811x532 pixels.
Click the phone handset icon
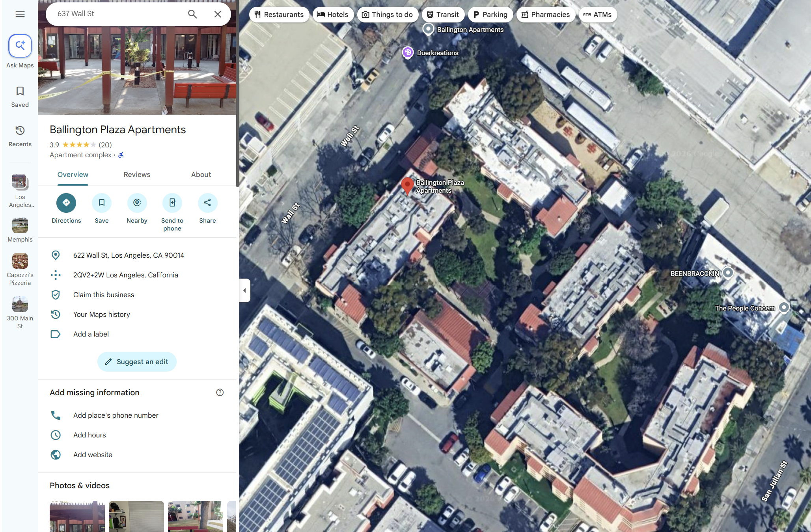[x=56, y=415]
